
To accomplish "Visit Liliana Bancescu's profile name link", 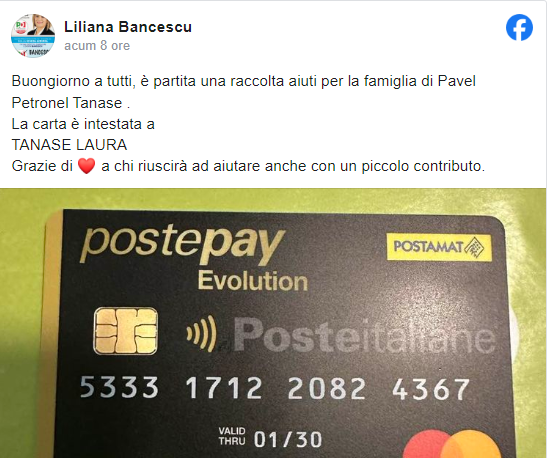I will 128,27.
